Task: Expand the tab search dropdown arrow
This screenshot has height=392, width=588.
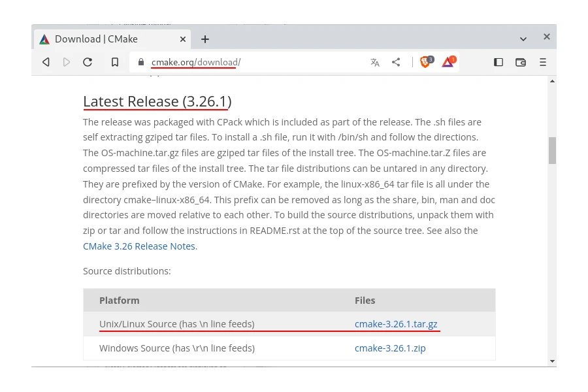Action: pos(523,39)
